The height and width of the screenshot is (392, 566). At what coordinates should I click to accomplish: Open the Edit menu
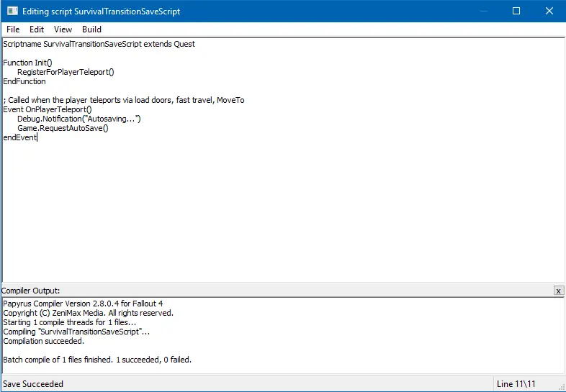coord(37,29)
